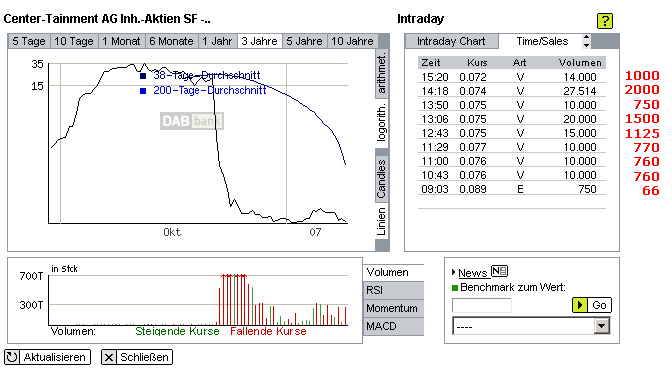Click the Art column header
This screenshot has height=373, width=672.
coord(519,63)
